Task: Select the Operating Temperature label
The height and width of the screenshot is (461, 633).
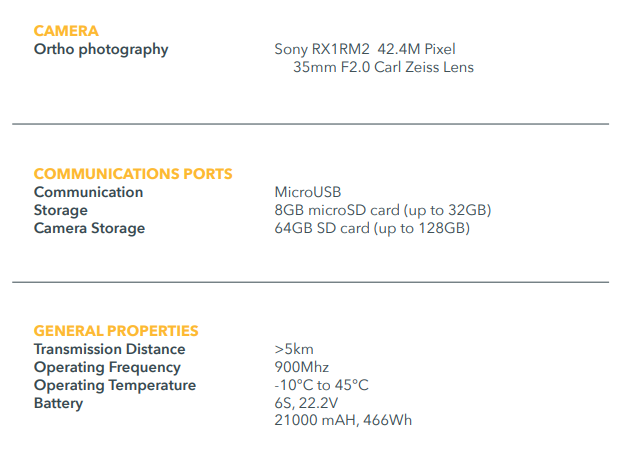Action: coord(114,385)
